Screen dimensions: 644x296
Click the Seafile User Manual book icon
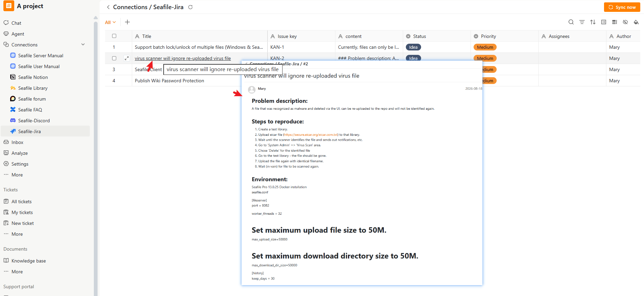click(x=13, y=66)
